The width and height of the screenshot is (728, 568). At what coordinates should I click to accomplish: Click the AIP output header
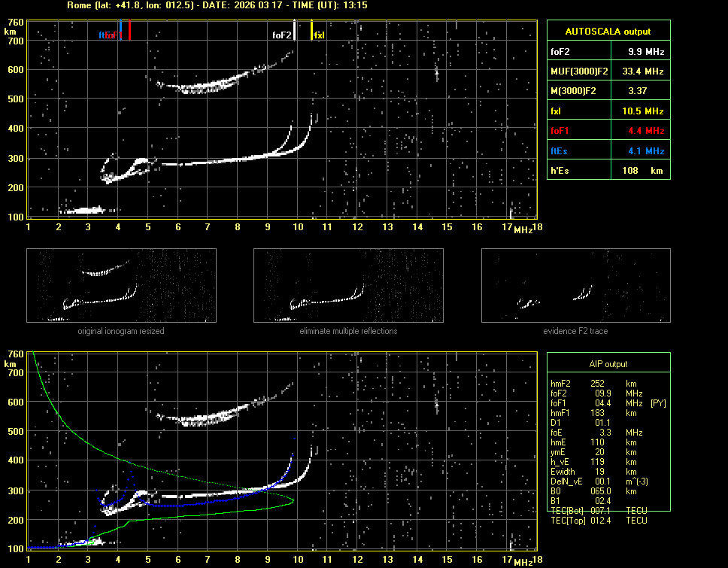608,364
